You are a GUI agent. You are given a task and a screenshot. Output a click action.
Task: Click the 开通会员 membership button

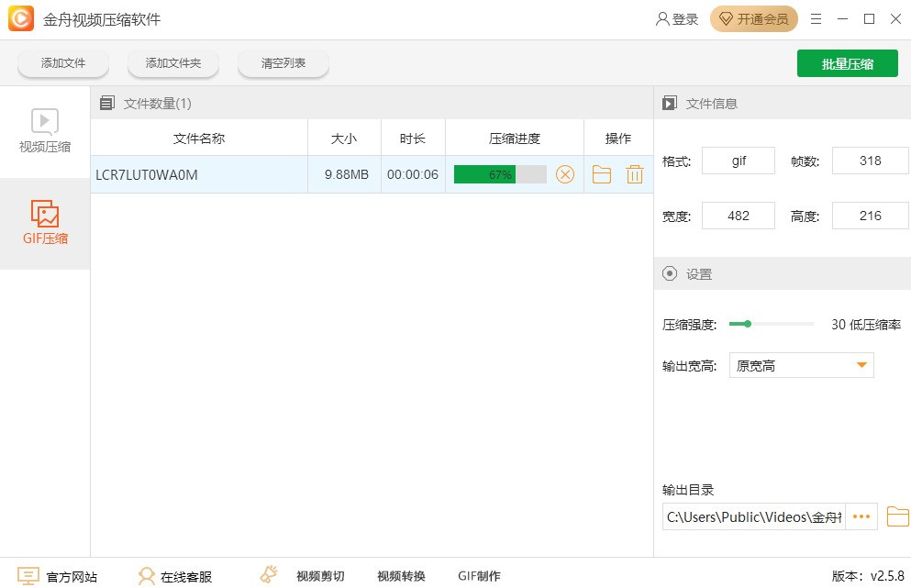pyautogui.click(x=754, y=19)
